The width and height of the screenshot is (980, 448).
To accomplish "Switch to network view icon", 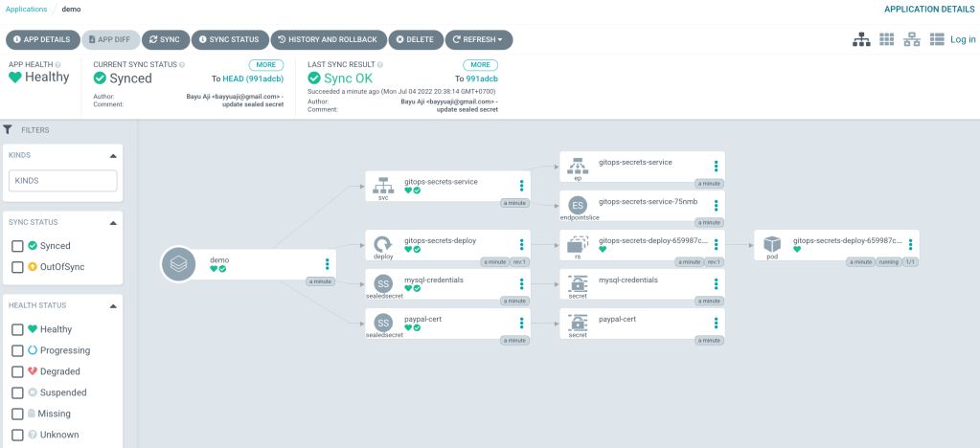I will 911,39.
